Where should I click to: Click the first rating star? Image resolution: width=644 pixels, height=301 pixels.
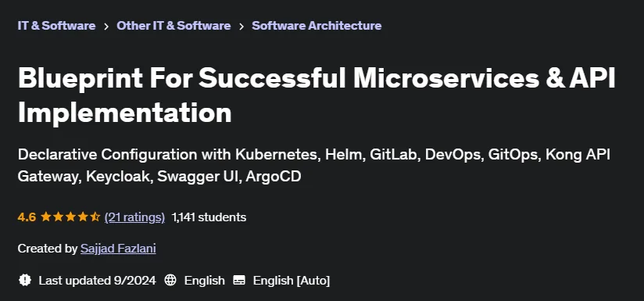coord(45,217)
